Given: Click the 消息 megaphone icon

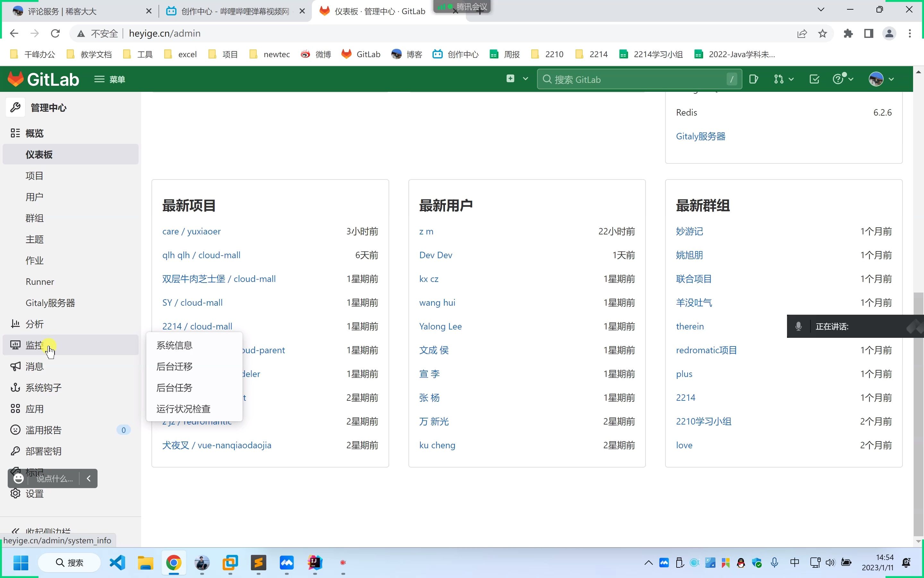Looking at the screenshot, I should click(x=15, y=366).
